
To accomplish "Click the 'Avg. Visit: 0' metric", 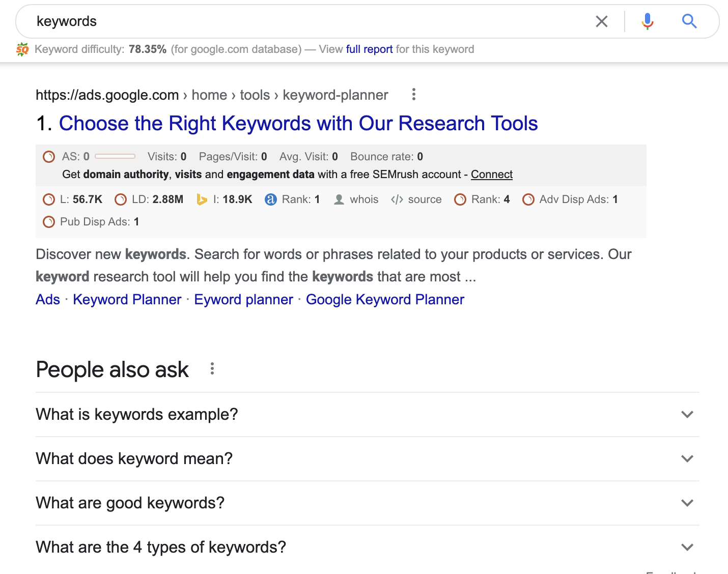I will tap(309, 157).
